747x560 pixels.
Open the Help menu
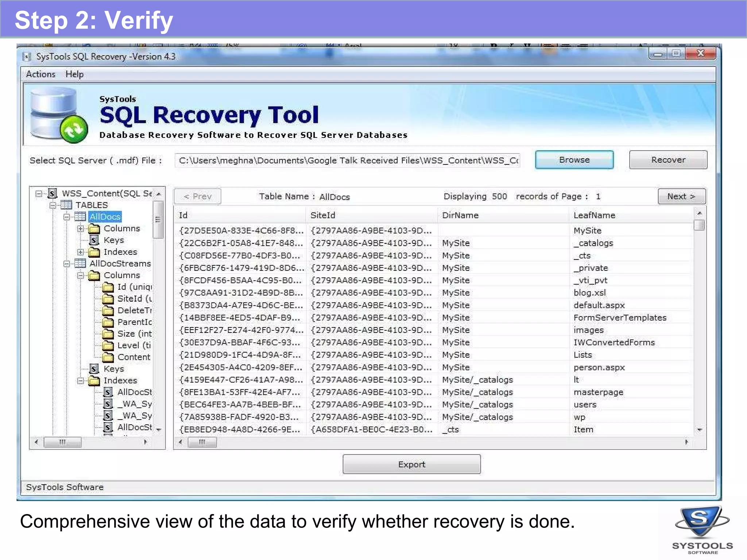pyautogui.click(x=74, y=74)
